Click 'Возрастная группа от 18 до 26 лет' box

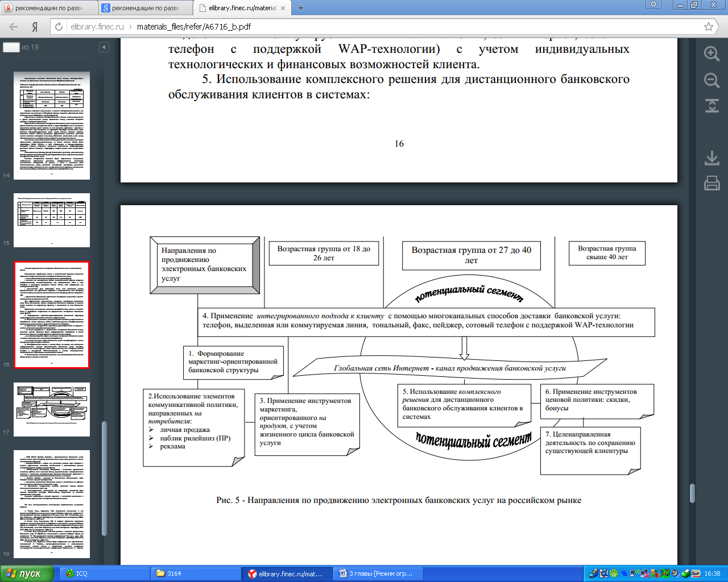(324, 253)
